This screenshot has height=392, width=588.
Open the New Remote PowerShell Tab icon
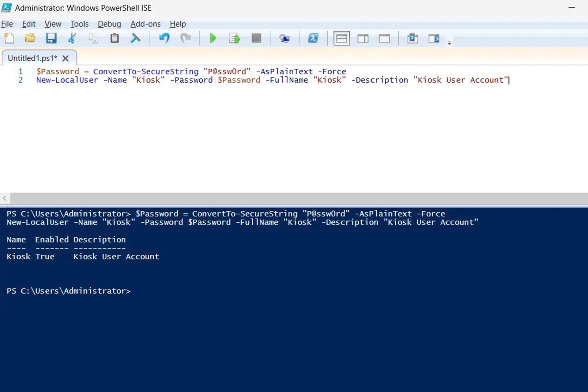(285, 38)
